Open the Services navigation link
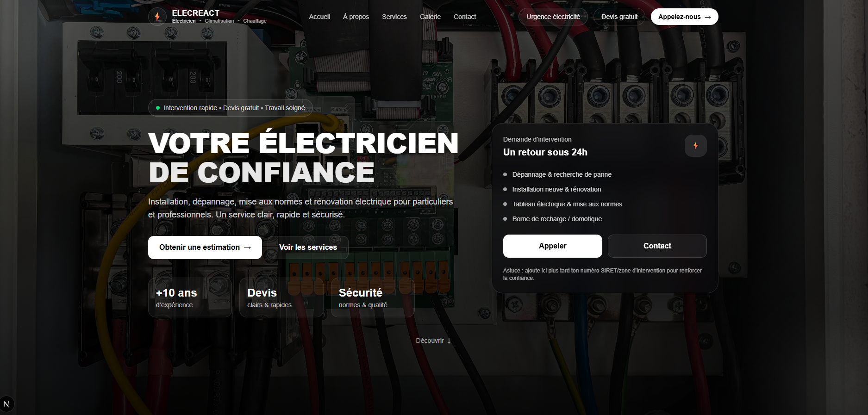 (x=394, y=17)
